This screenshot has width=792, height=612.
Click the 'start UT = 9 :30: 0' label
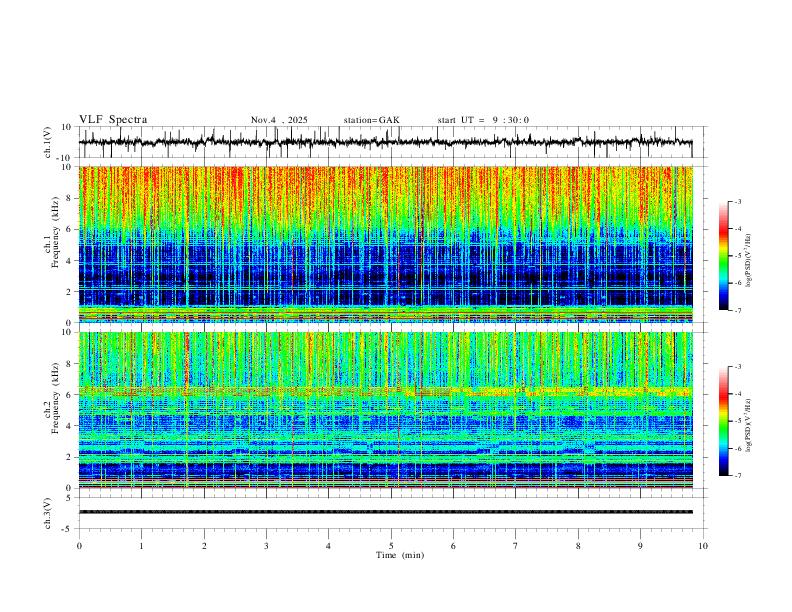pyautogui.click(x=483, y=120)
